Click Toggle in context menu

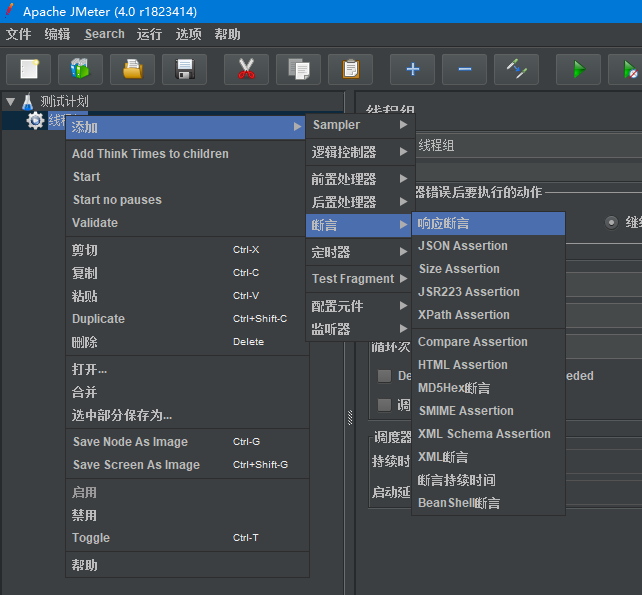tap(188, 538)
